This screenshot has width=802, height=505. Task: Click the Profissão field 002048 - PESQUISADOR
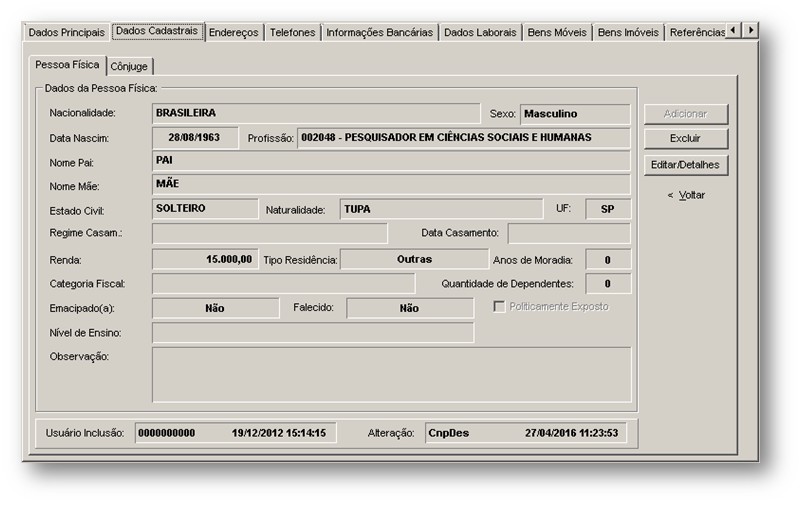463,138
